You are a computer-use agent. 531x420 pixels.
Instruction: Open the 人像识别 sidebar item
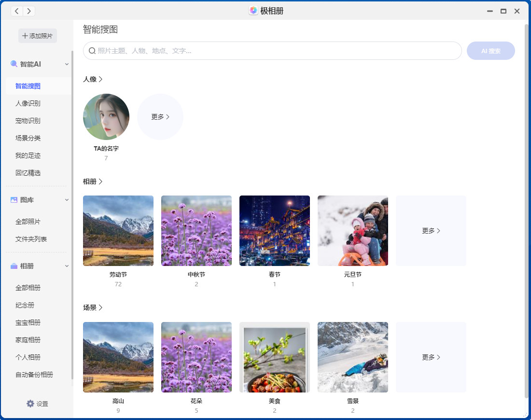click(28, 103)
